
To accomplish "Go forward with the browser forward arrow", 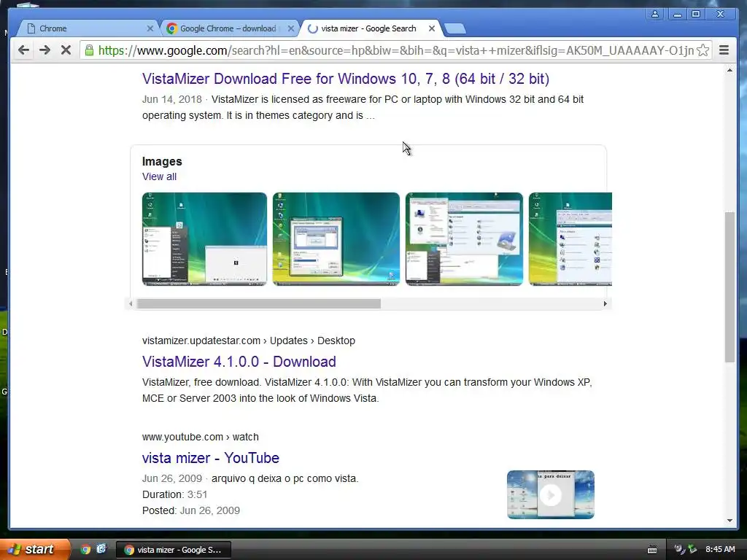I will pos(44,50).
